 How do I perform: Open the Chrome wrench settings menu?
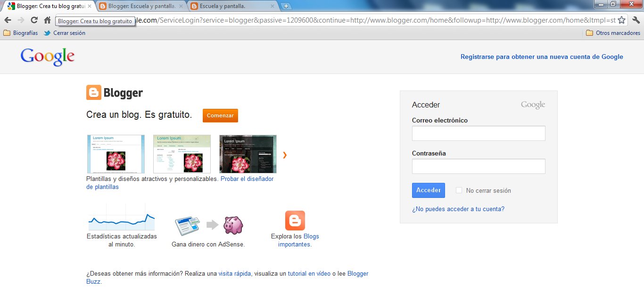636,20
